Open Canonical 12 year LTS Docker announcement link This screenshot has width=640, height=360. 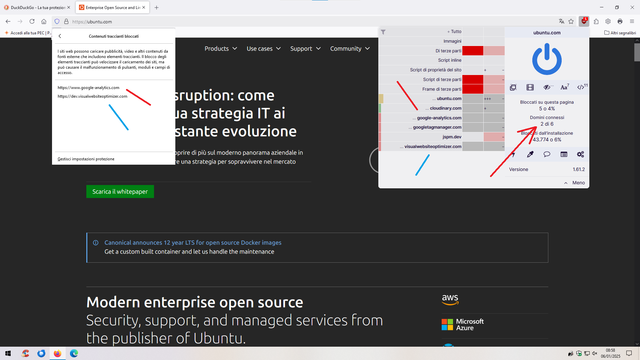pos(193,242)
